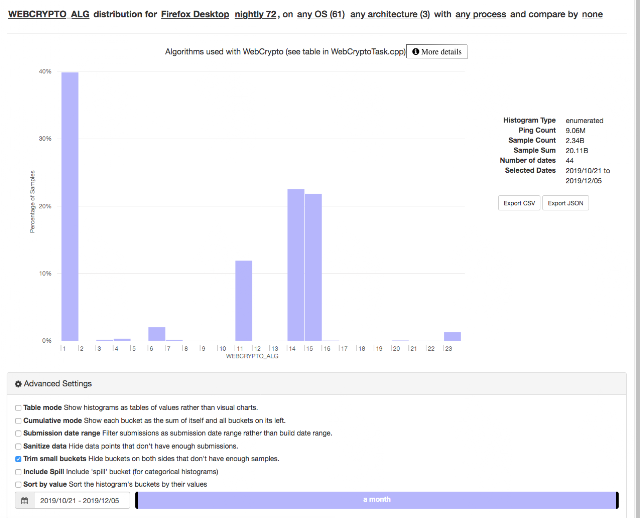Viewport: 640px width, 518px height.
Task: Check Include Spill option
Action: coord(18,472)
